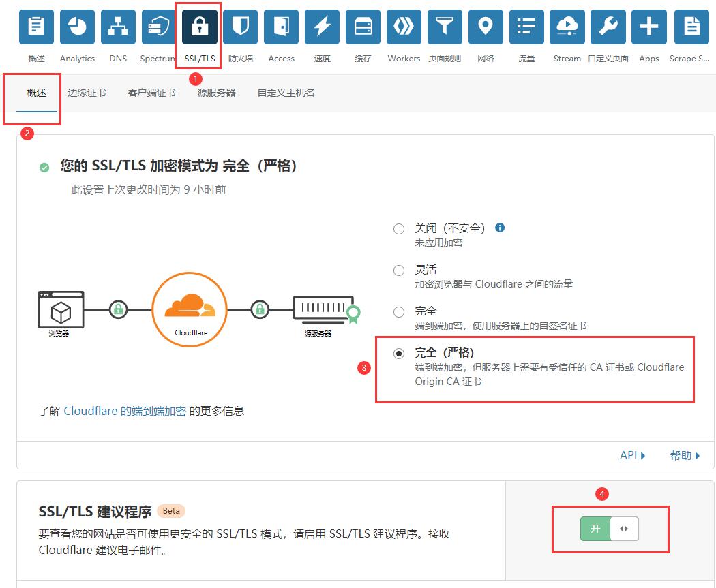
Task: Click the 源服务器 server icon in the diagram
Action: click(x=326, y=309)
